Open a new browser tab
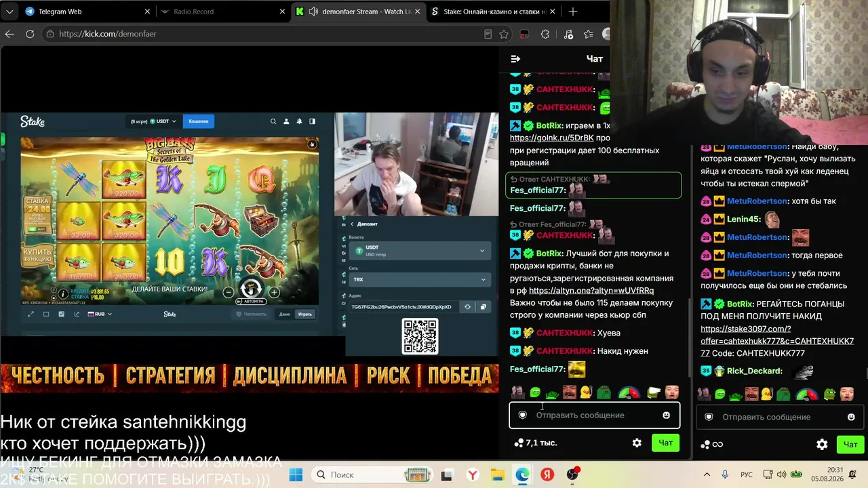The image size is (868, 488). (x=573, y=12)
